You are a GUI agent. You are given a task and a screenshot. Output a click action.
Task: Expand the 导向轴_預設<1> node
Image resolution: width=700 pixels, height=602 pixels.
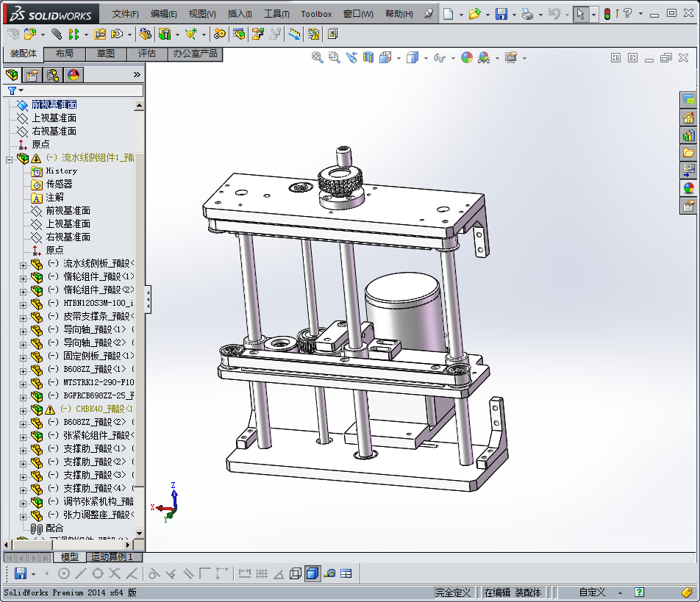(24, 332)
